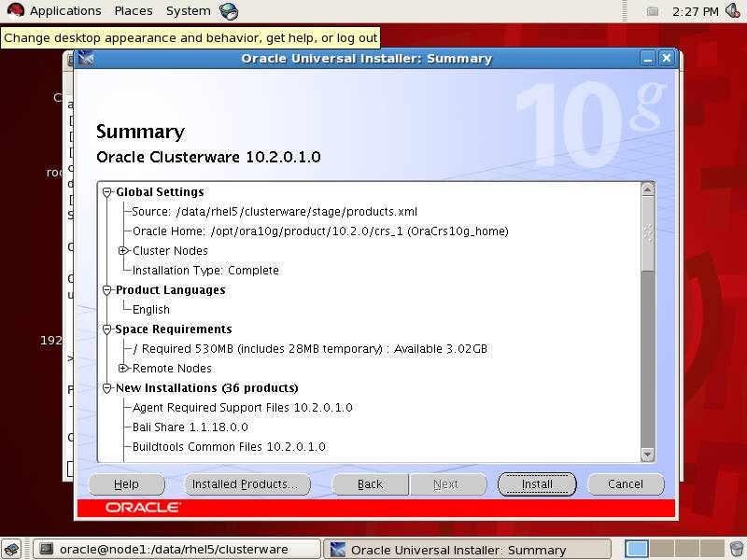
Task: Go Back to the previous installer step
Action: [370, 484]
